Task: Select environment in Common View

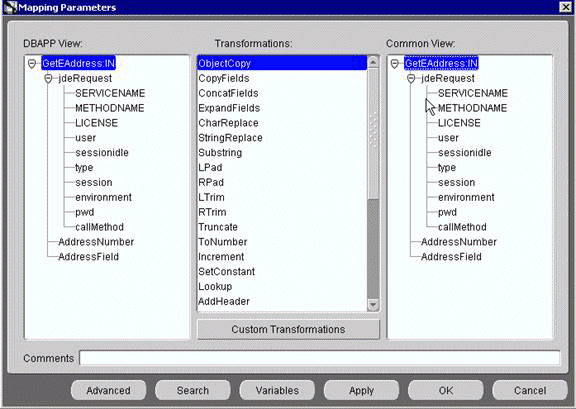Action: [466, 197]
